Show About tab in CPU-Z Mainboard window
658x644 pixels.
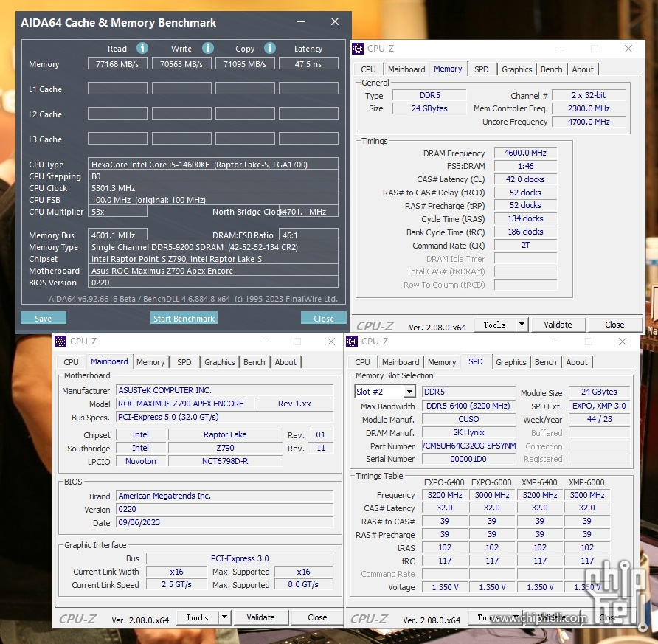tap(285, 362)
